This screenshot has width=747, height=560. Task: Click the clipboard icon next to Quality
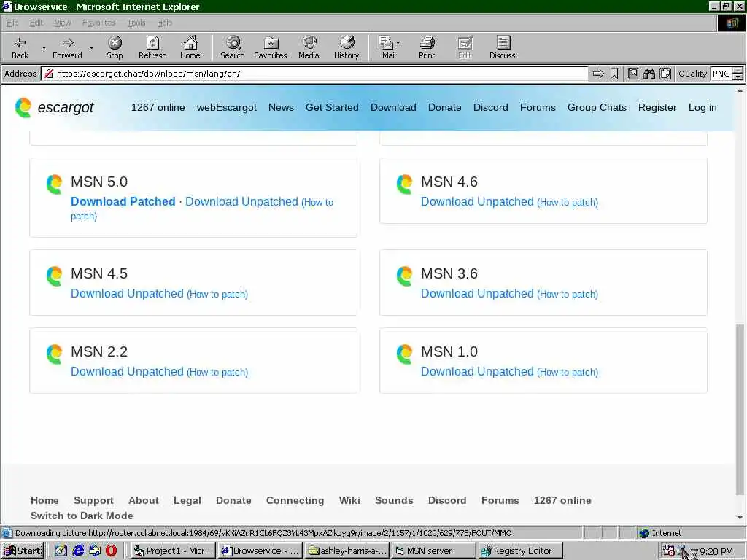pyautogui.click(x=665, y=74)
